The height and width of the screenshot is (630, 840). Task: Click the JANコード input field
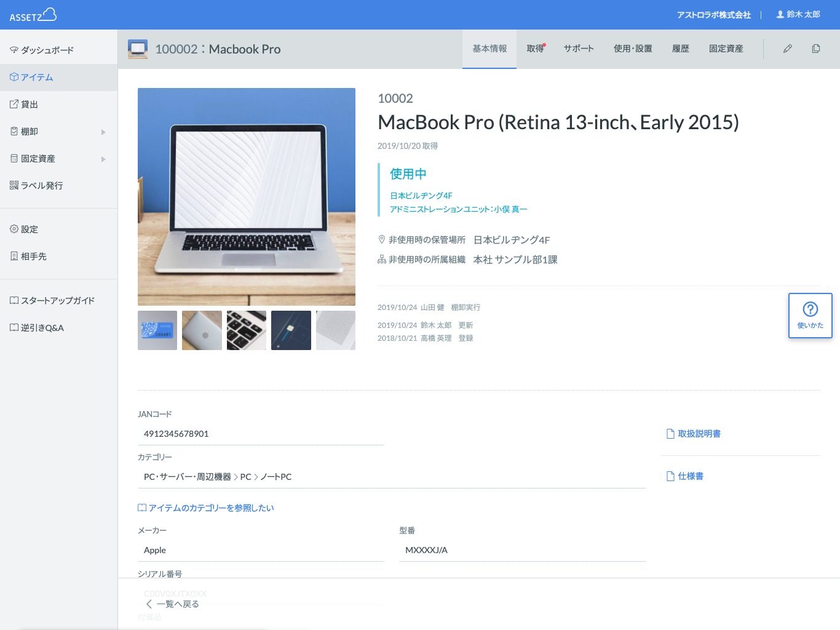[x=261, y=434]
